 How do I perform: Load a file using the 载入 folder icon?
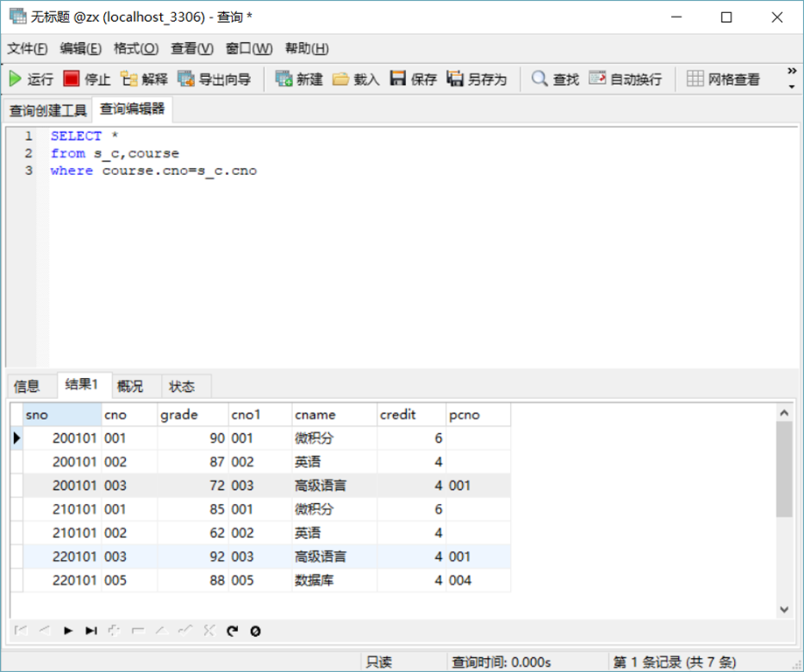point(340,79)
